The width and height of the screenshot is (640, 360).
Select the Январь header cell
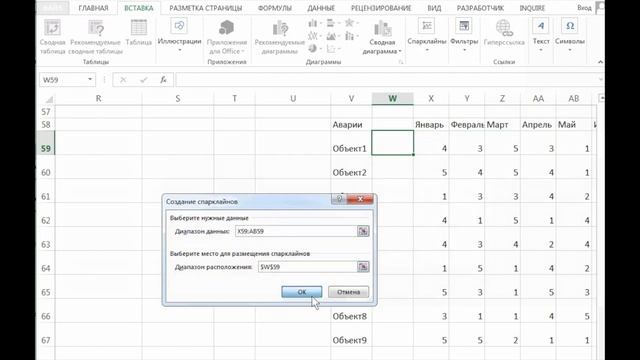(x=431, y=124)
